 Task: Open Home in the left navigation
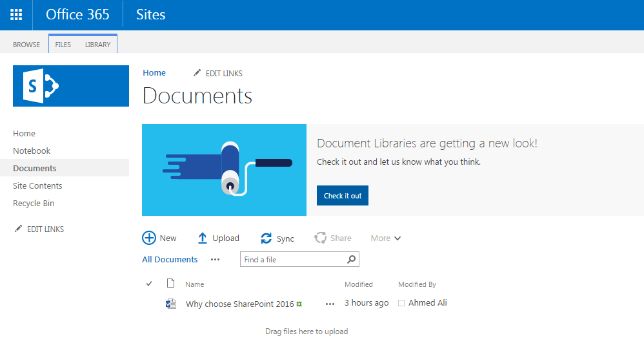(x=25, y=133)
